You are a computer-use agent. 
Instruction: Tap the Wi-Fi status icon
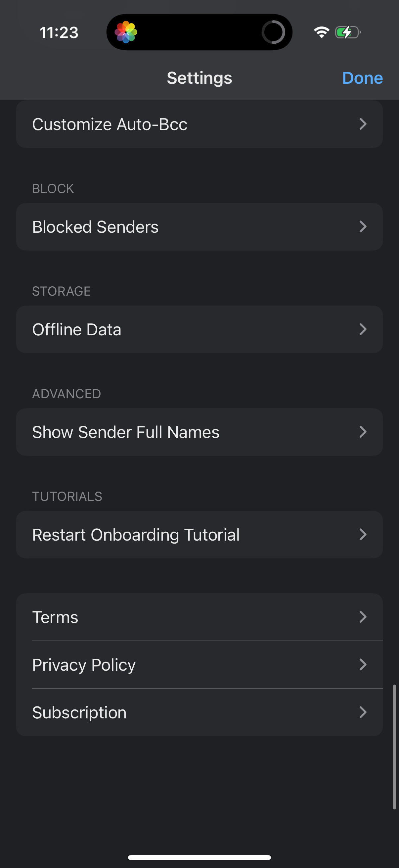point(322,32)
